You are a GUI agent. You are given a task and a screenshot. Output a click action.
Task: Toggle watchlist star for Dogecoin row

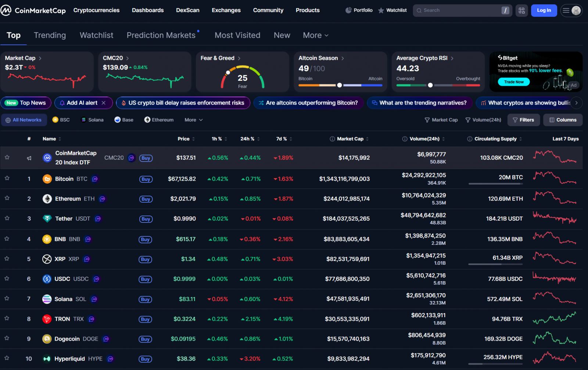[x=7, y=338]
